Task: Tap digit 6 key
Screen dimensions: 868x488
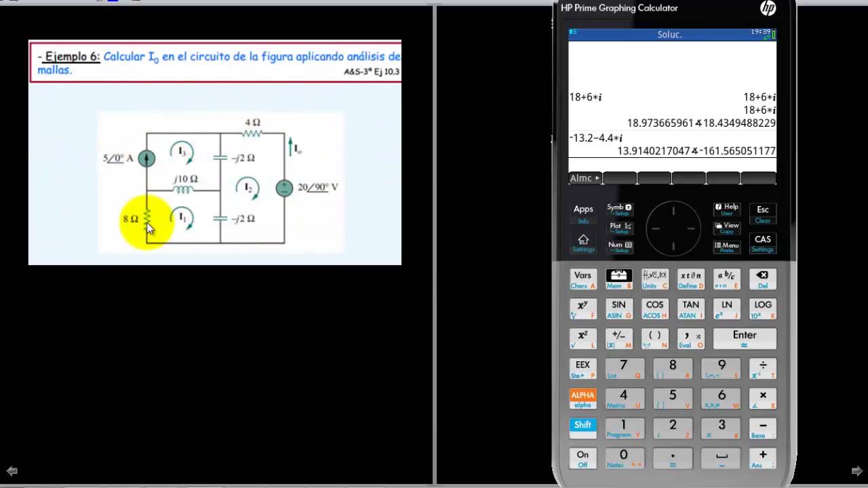Action: (x=722, y=399)
